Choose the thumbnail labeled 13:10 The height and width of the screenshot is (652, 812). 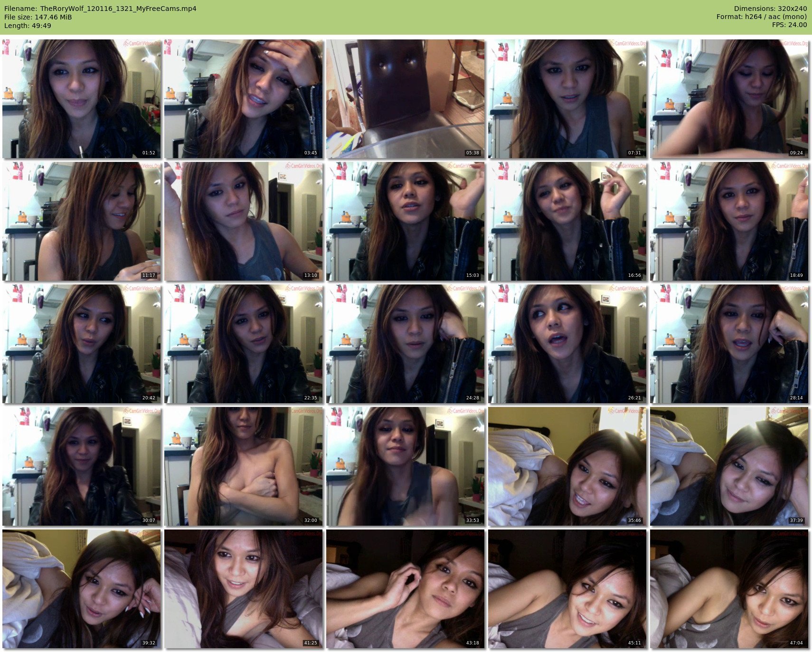tap(244, 221)
